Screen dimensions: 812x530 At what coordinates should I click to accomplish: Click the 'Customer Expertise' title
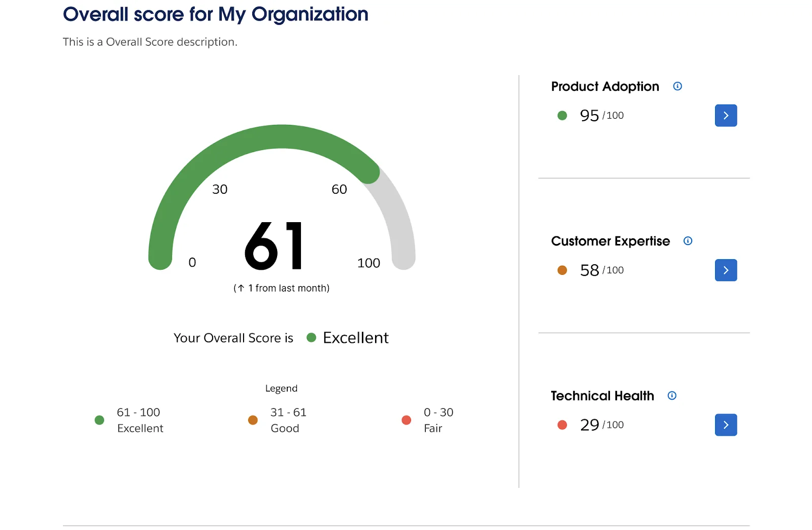tap(611, 241)
